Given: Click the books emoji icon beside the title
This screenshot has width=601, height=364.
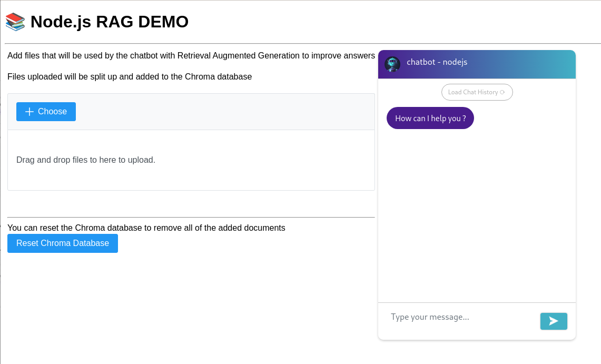Looking at the screenshot, I should [x=15, y=22].
